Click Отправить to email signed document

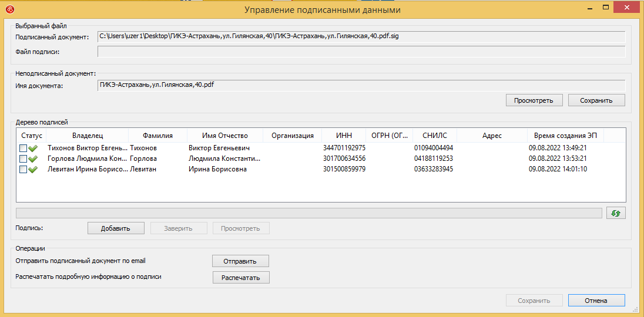click(241, 261)
